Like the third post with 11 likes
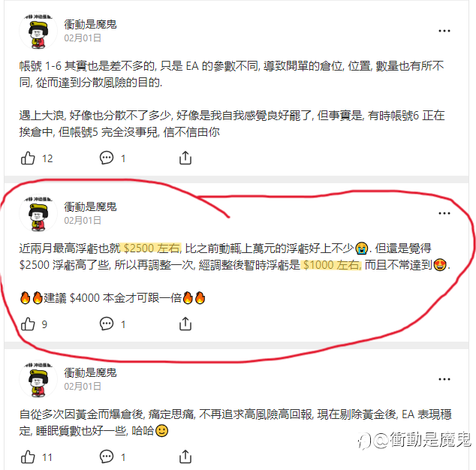The image size is (476, 470). (28, 457)
